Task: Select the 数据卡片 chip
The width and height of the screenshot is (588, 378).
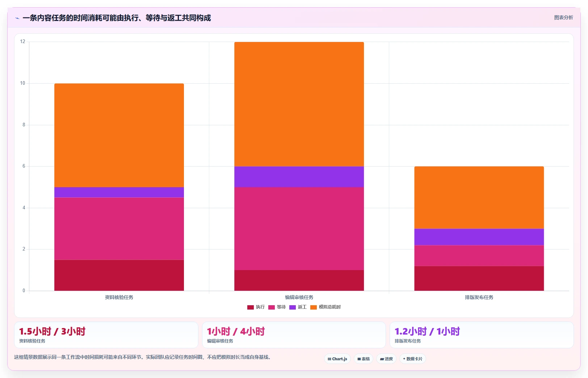Action: [413, 359]
